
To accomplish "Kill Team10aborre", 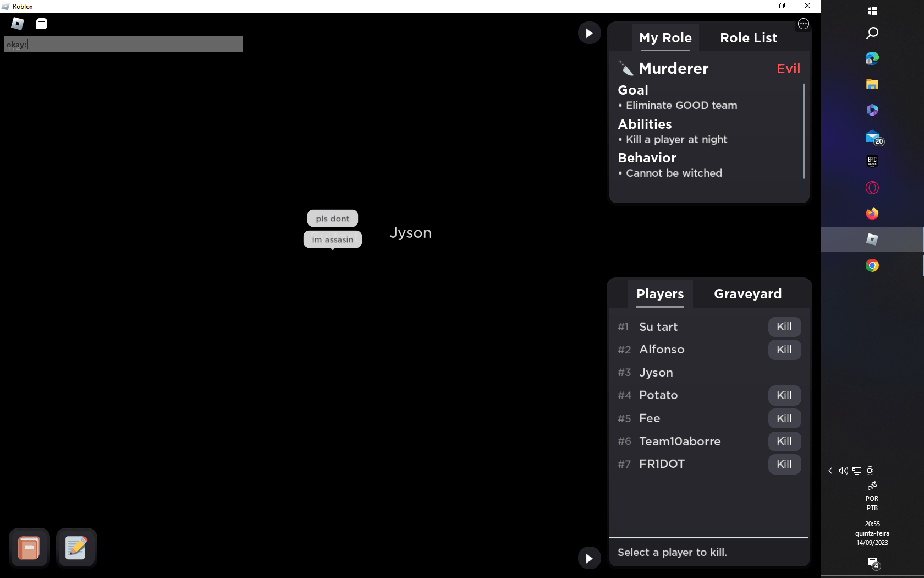I will (784, 441).
